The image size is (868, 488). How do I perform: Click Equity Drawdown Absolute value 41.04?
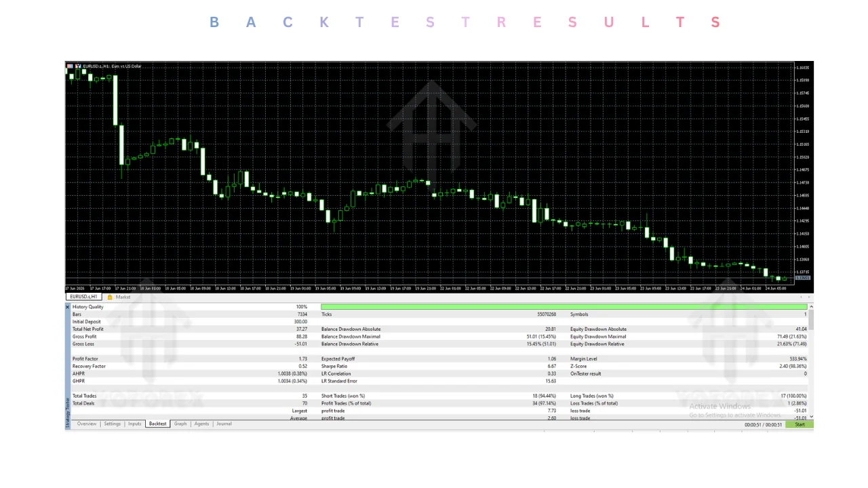(801, 329)
